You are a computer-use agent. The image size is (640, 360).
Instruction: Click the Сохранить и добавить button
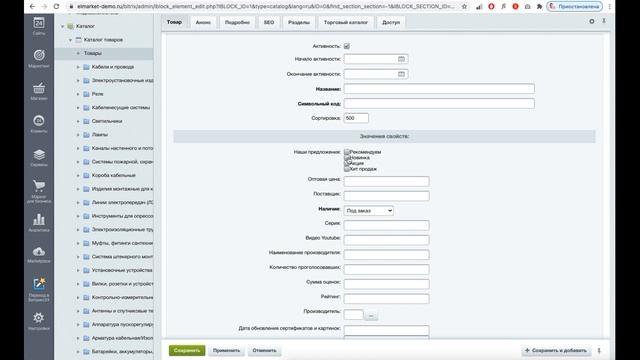point(556,350)
